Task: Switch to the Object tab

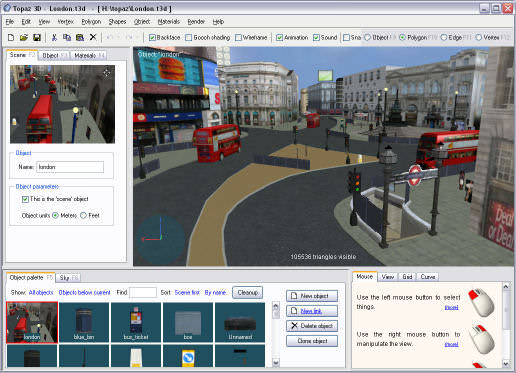Action: [x=55, y=55]
